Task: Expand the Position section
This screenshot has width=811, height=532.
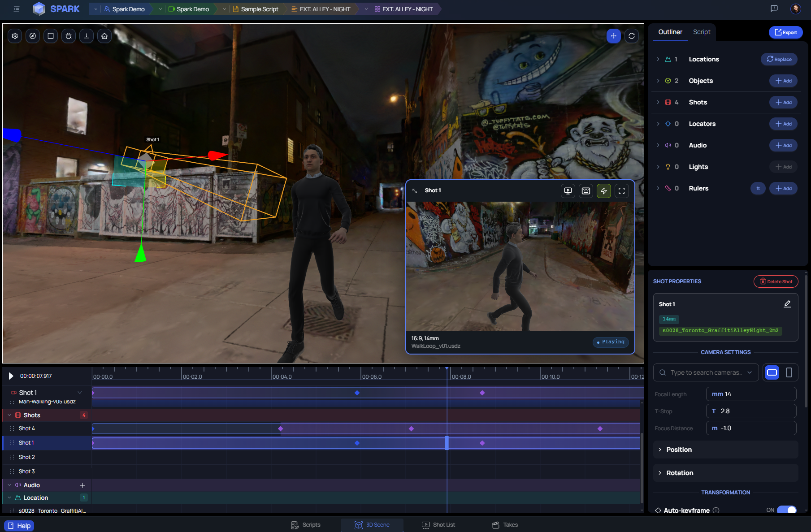Action: click(725, 450)
